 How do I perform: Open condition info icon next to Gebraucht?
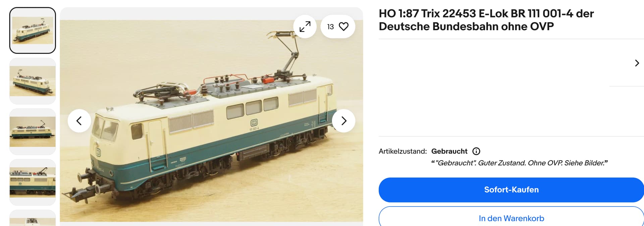point(476,151)
